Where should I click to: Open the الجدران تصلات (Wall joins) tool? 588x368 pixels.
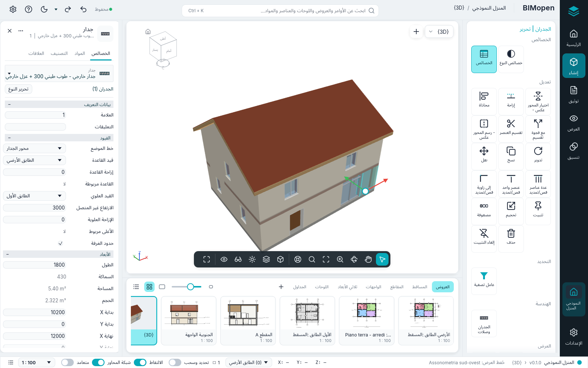pos(484,323)
